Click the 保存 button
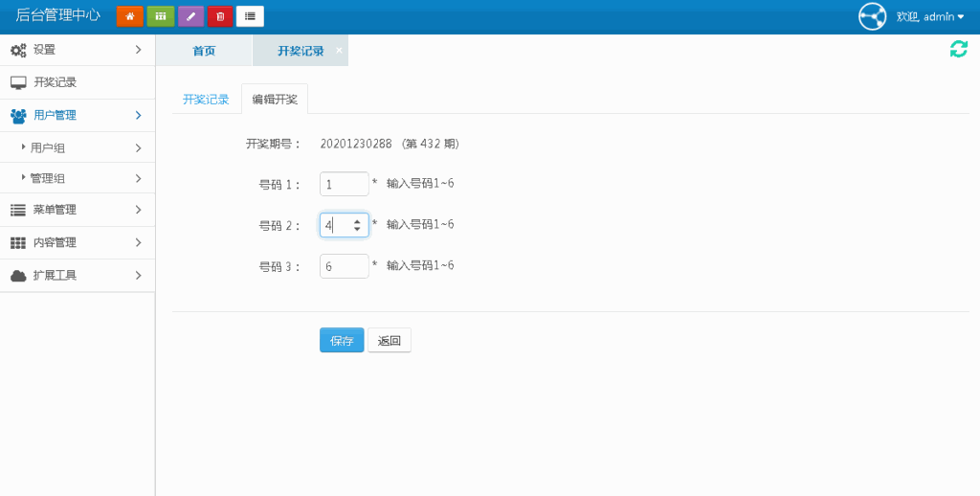Screen dimensions: 980x496 (342, 340)
